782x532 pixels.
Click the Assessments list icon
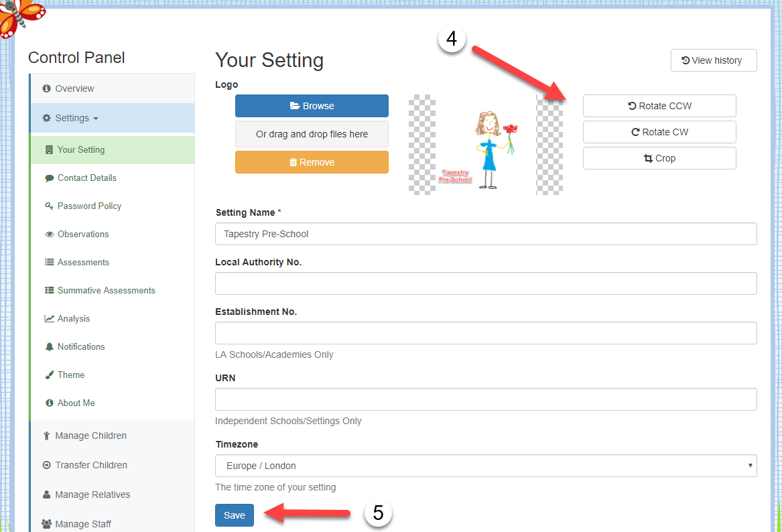pyautogui.click(x=49, y=262)
